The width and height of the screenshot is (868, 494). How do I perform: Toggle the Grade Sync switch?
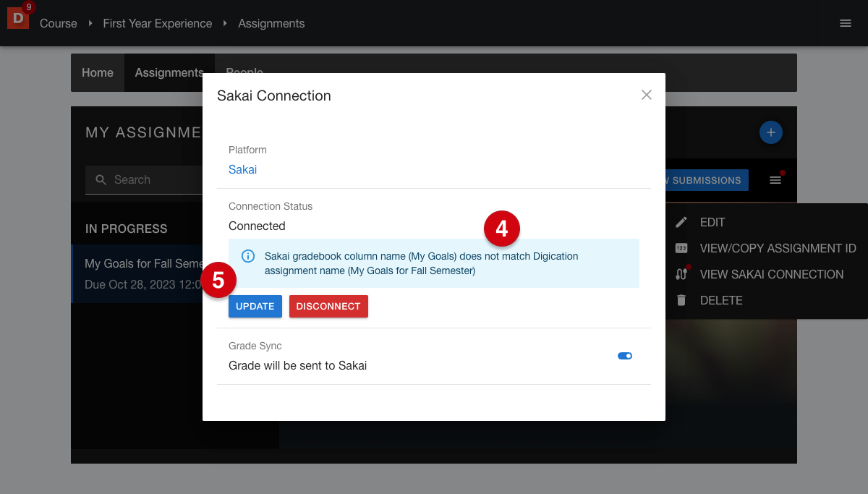click(x=625, y=356)
